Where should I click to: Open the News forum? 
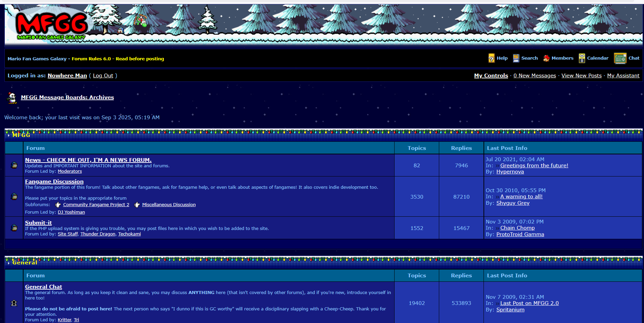point(88,160)
